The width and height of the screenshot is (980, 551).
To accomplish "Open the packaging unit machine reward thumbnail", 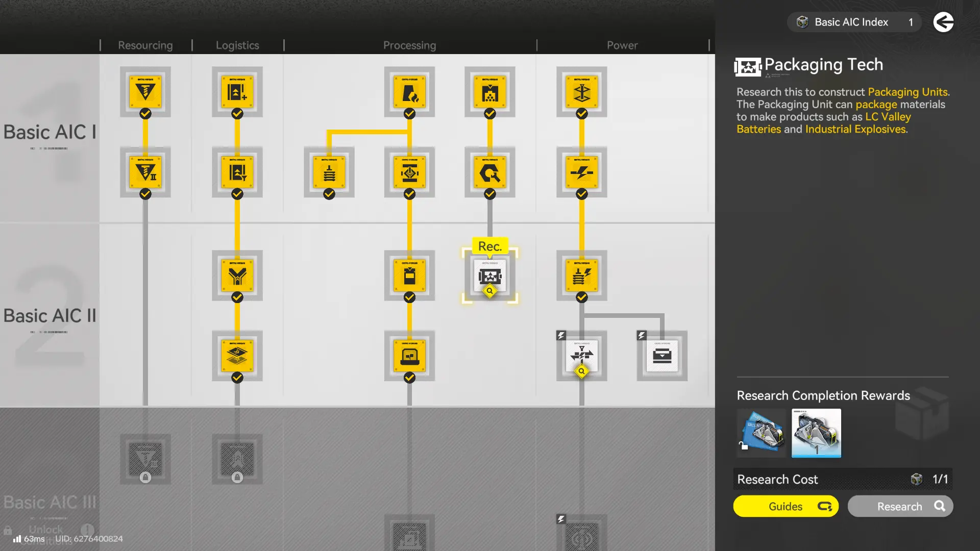I will click(816, 433).
